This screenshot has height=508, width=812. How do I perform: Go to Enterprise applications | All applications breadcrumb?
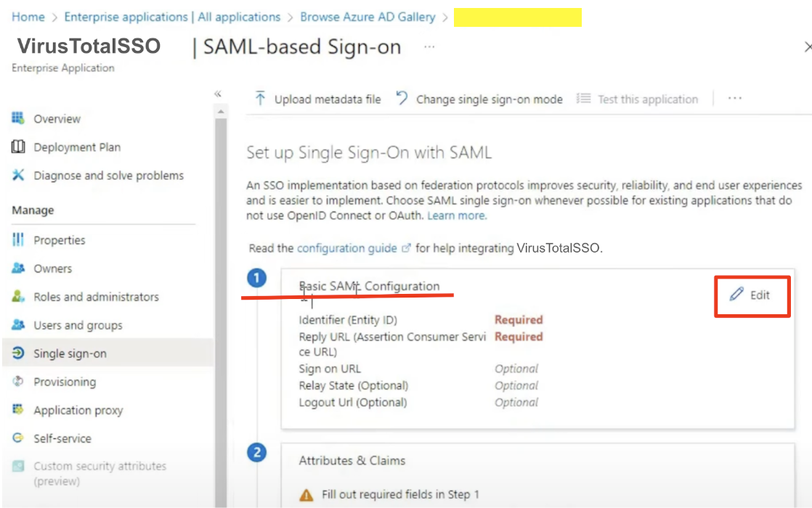point(172,17)
